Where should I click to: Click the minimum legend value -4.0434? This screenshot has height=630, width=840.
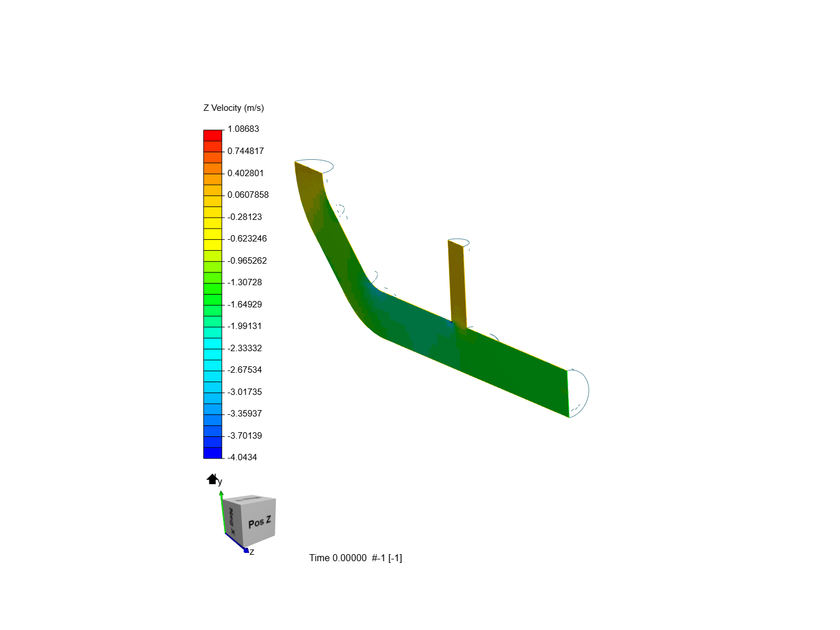tap(242, 457)
